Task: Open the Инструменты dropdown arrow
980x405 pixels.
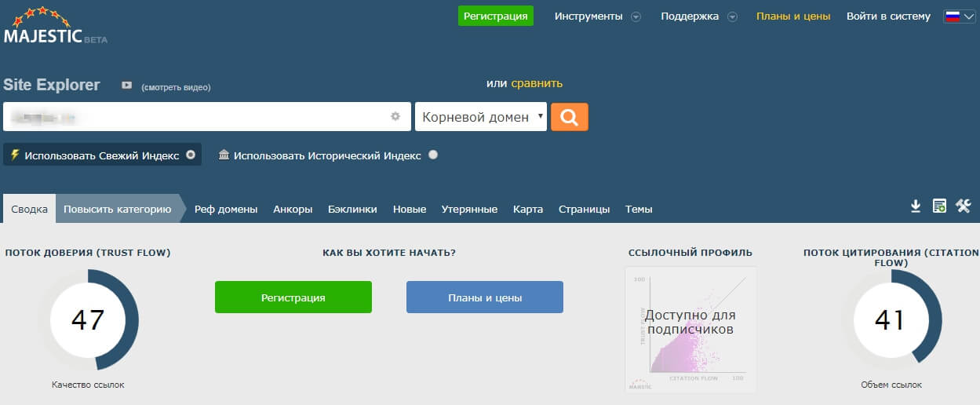Action: click(636, 16)
